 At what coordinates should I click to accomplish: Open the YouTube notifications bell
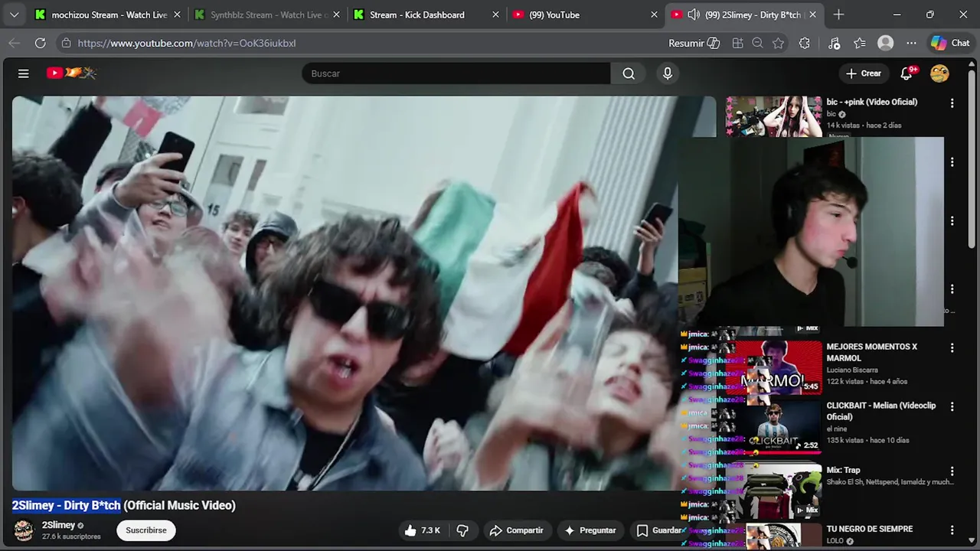[x=907, y=73]
